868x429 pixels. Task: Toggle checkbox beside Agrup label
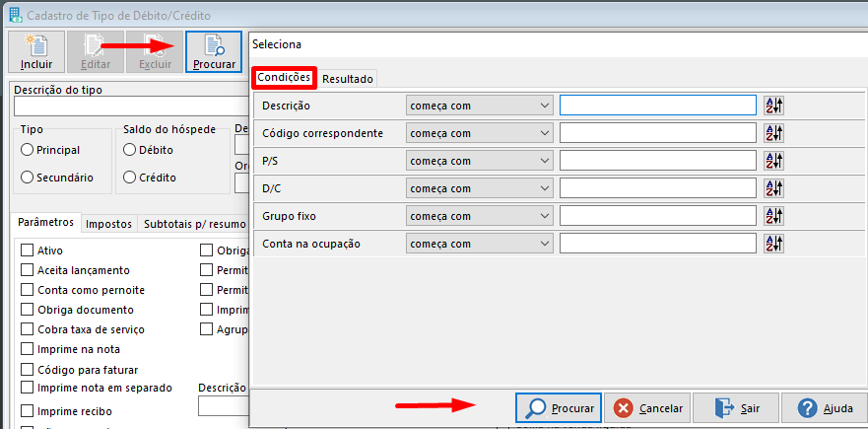tap(207, 329)
